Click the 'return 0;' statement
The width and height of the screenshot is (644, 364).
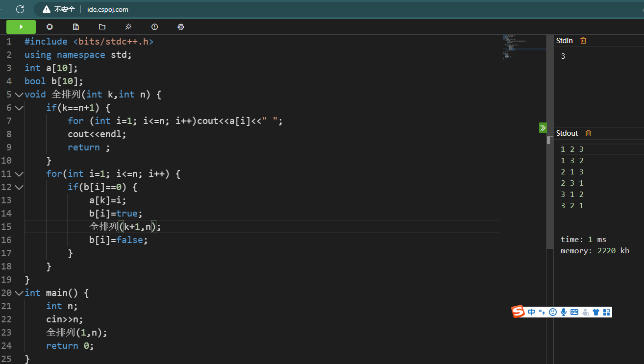pyautogui.click(x=70, y=345)
